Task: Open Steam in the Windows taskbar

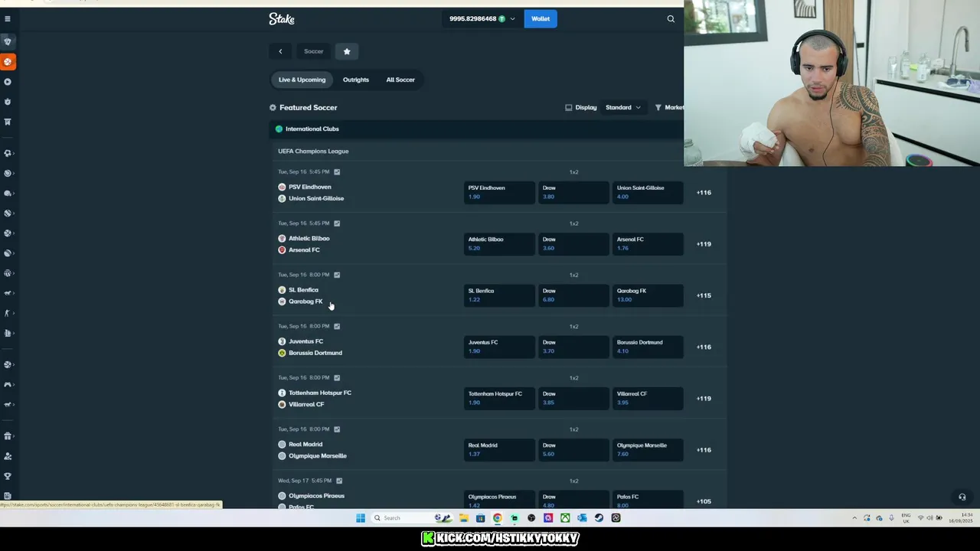Action: tap(599, 518)
